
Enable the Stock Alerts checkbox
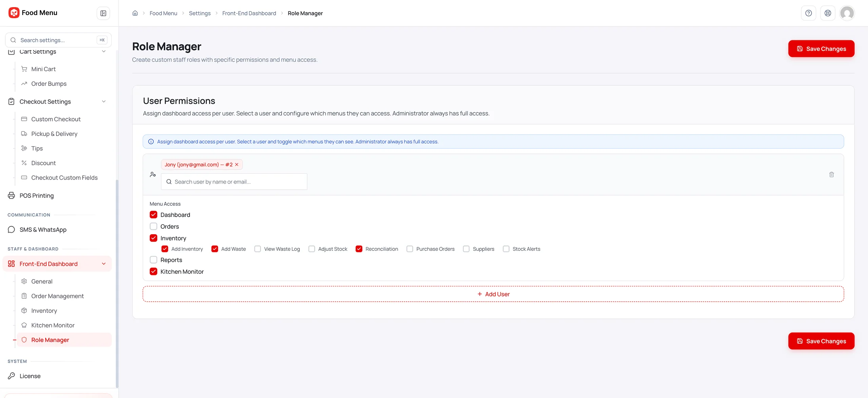[x=506, y=249]
